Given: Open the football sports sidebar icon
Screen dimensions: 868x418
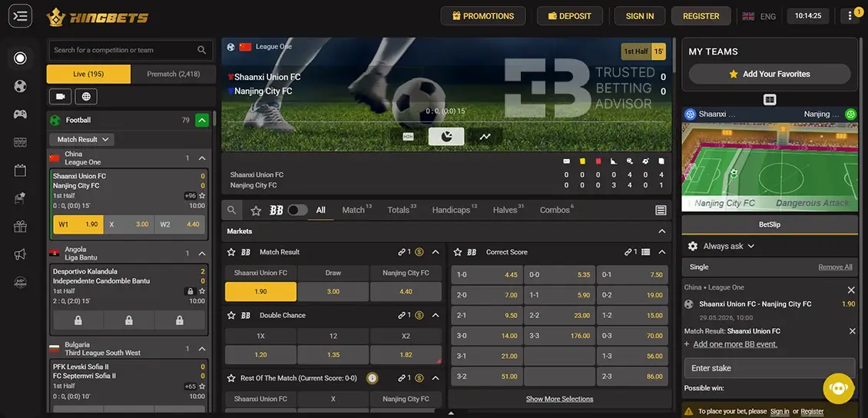Looking at the screenshot, I should (20, 86).
